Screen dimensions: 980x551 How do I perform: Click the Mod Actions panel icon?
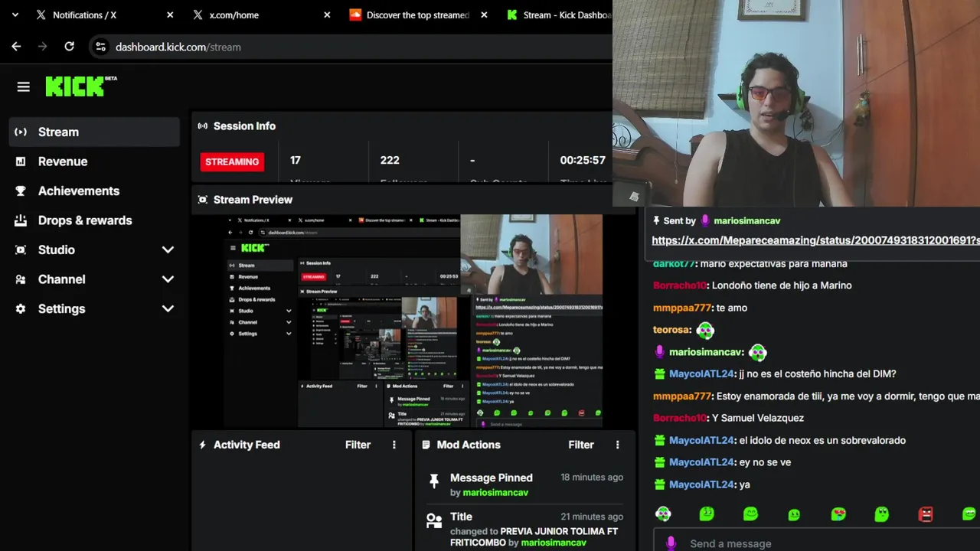point(426,445)
